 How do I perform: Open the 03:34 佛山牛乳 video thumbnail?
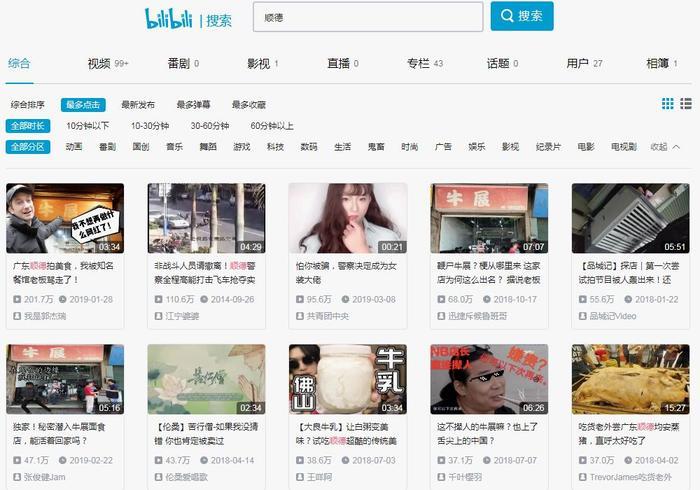pyautogui.click(x=348, y=379)
